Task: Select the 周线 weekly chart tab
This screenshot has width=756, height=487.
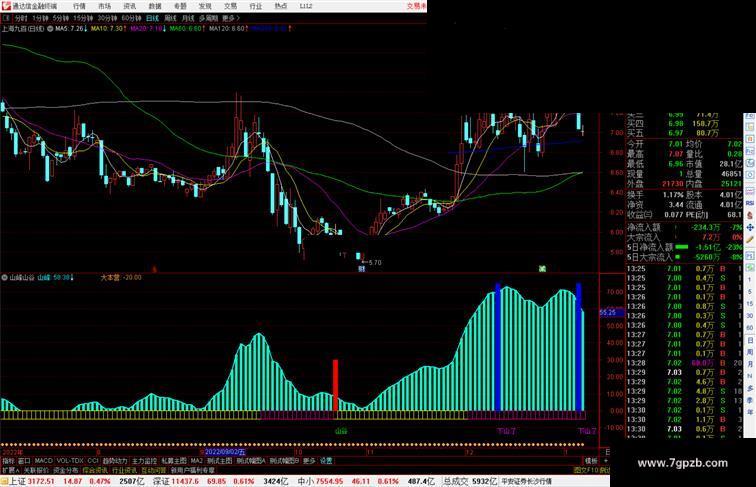Action: pos(170,18)
